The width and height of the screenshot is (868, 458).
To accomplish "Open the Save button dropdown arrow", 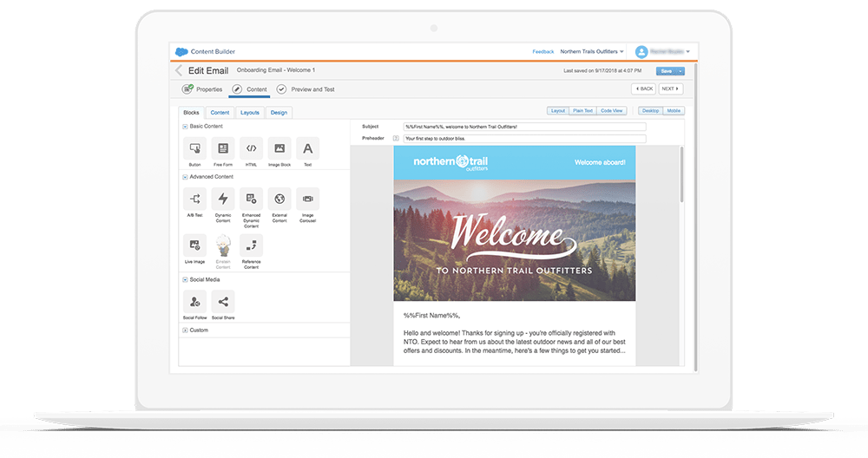I will click(681, 71).
